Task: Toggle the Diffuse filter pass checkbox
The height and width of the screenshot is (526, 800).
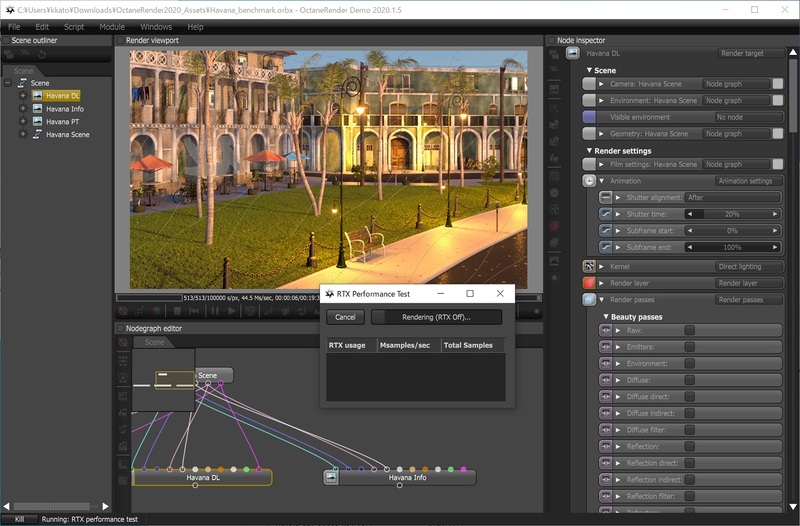Action: [690, 430]
